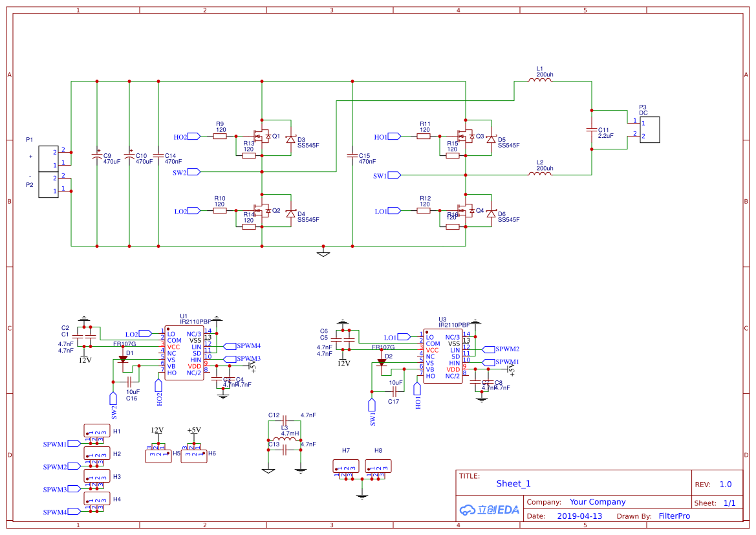Select the L1 200uh inductor

pyautogui.click(x=540, y=82)
